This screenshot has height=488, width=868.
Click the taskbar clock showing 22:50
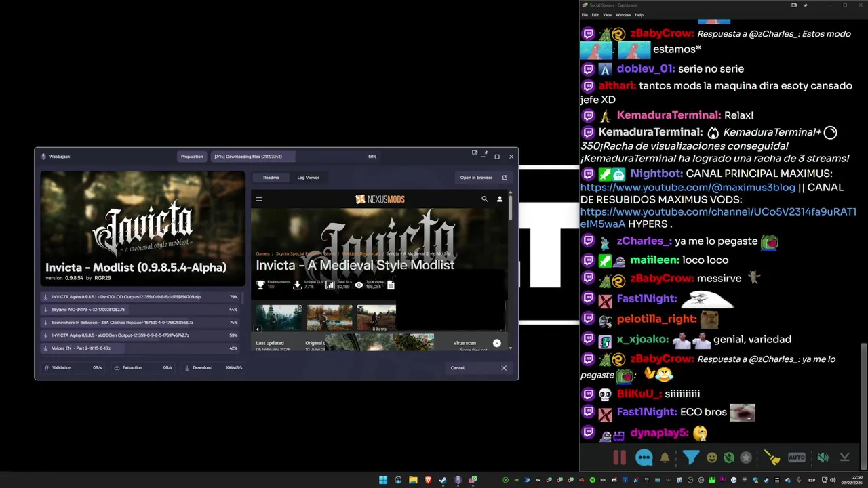click(x=852, y=480)
